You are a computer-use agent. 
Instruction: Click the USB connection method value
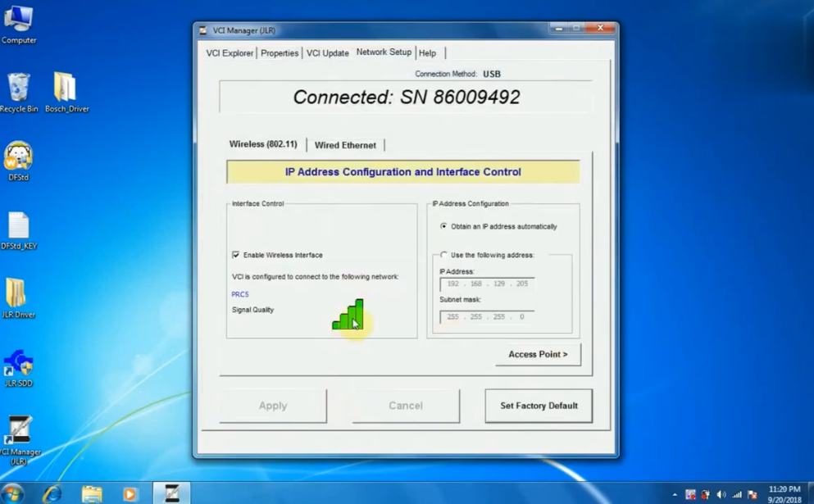click(x=492, y=74)
